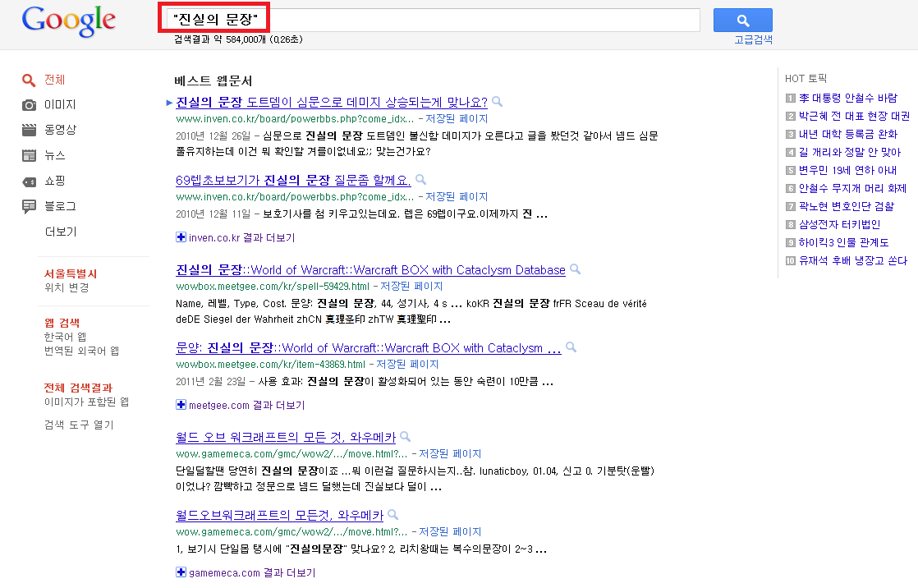Screen dimensions: 918x588
Task: Click preview magnifier beside wowbox spell result
Action: (575, 269)
